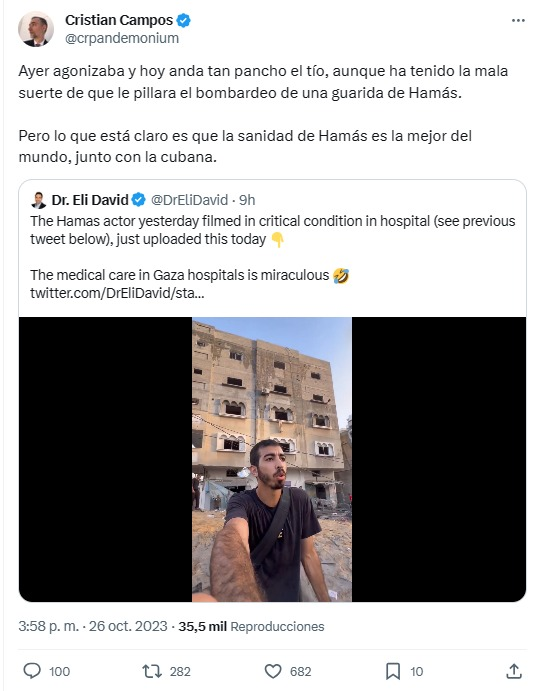
Task: Open the @crpandemonium handle link
Action: click(x=122, y=38)
